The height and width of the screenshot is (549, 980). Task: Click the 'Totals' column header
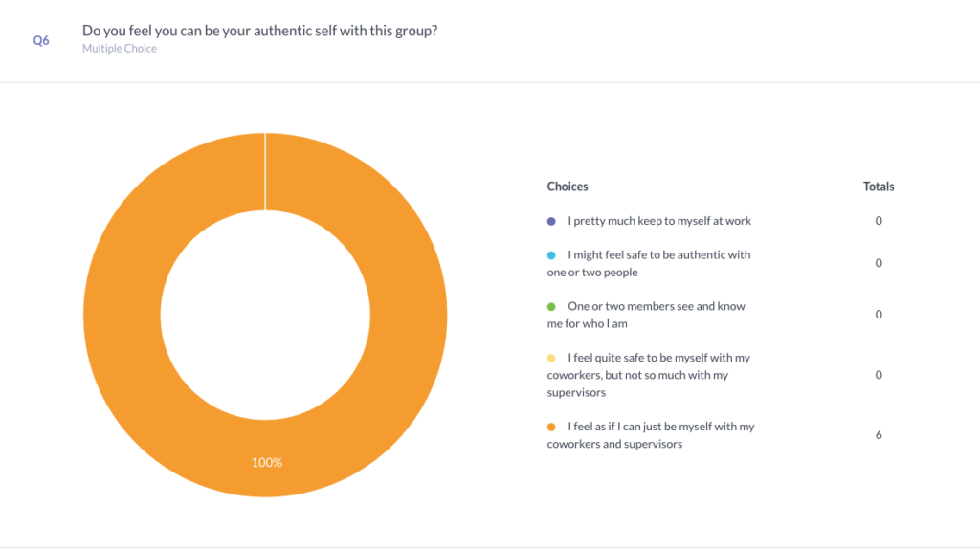coord(879,187)
